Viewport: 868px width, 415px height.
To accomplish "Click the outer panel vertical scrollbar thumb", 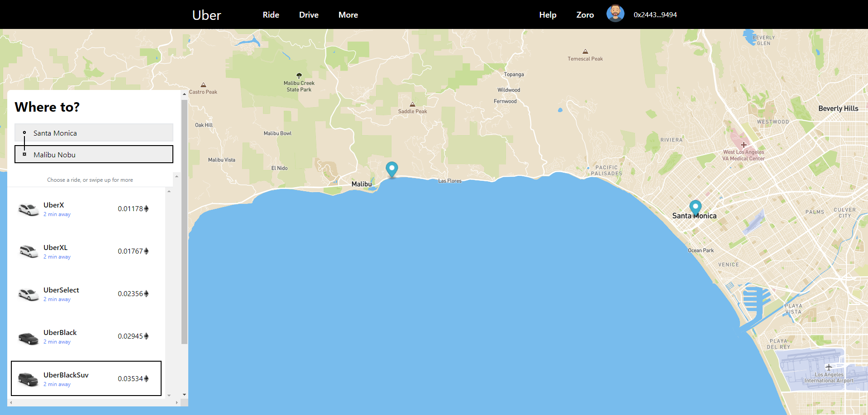I will [x=184, y=222].
